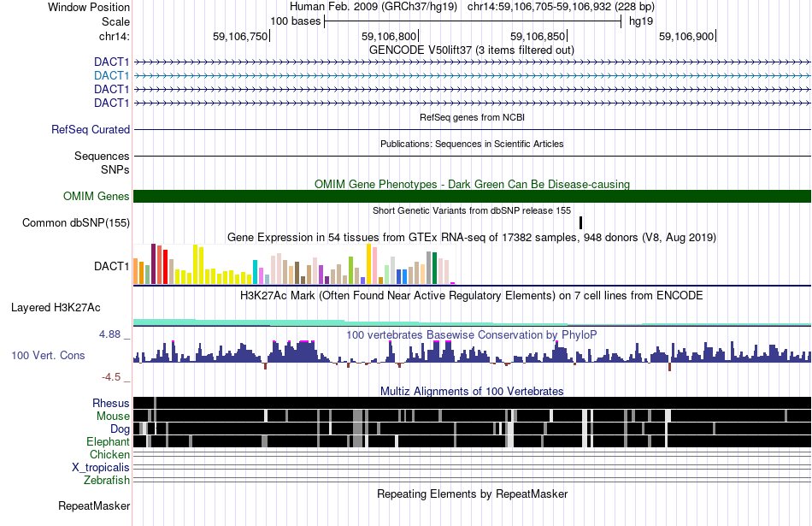
Task: Click Multiz Alignments of 100 Vertebrates title
Action: tap(472, 391)
